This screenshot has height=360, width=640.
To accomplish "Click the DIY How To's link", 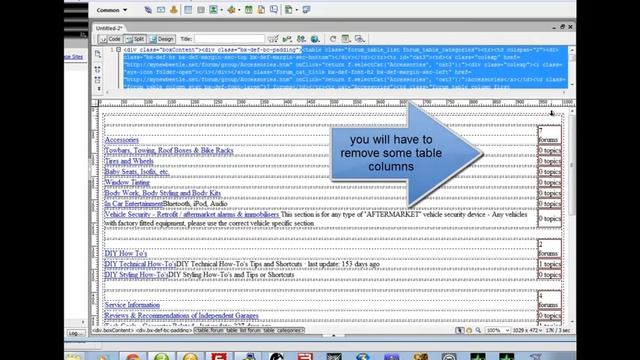I will click(x=126, y=253).
